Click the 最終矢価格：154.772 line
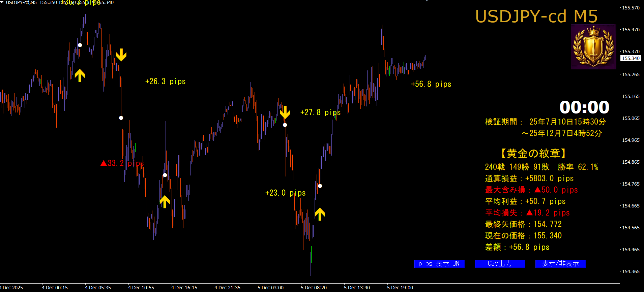The width and height of the screenshot is (644, 292). click(x=523, y=224)
